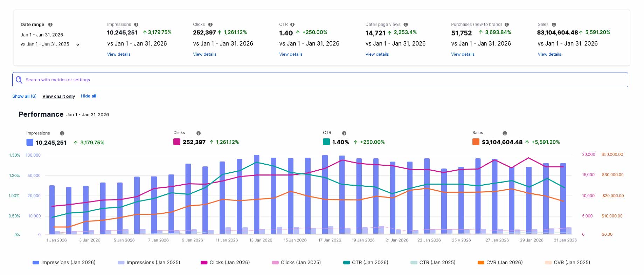Viewport: 644px width, 275px height.
Task: Click info icon beside CTR in summary bar
Action: (x=292, y=25)
